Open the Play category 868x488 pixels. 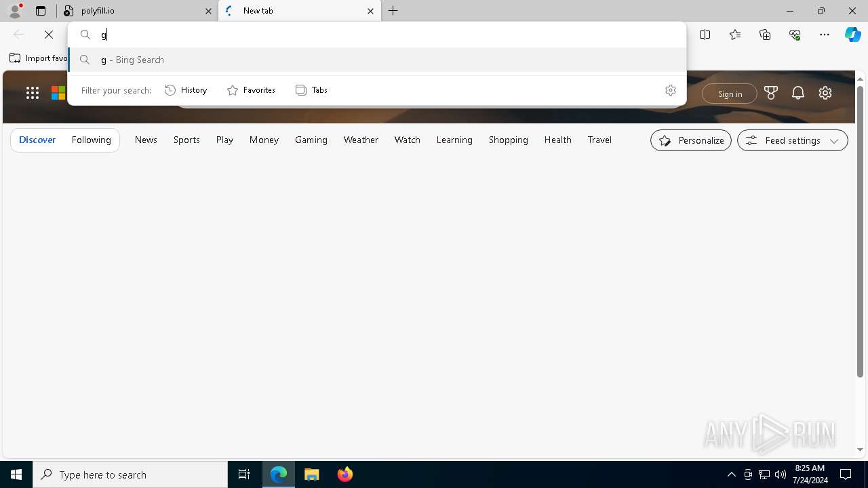(224, 140)
